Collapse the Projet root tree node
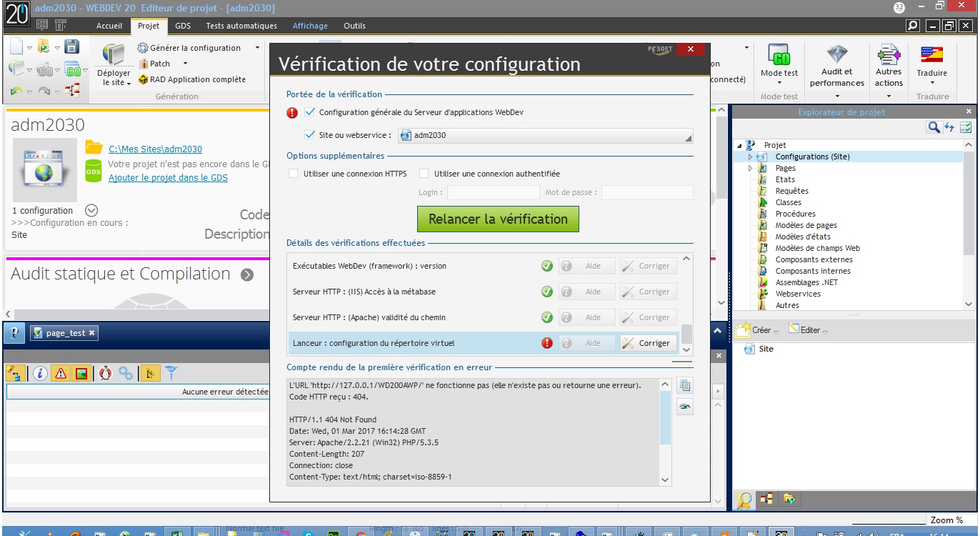Image resolution: width=980 pixels, height=536 pixels. pos(739,145)
